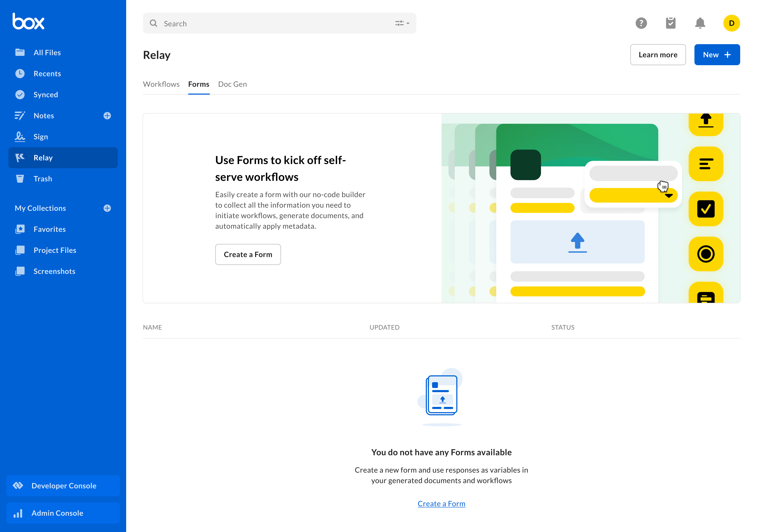Open the help question mark icon
The width and height of the screenshot is (757, 532).
click(x=641, y=23)
